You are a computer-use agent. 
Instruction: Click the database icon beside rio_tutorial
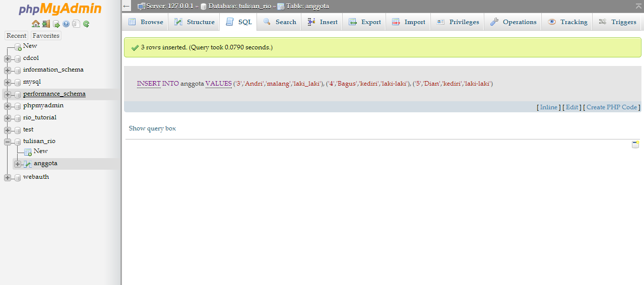(x=18, y=118)
